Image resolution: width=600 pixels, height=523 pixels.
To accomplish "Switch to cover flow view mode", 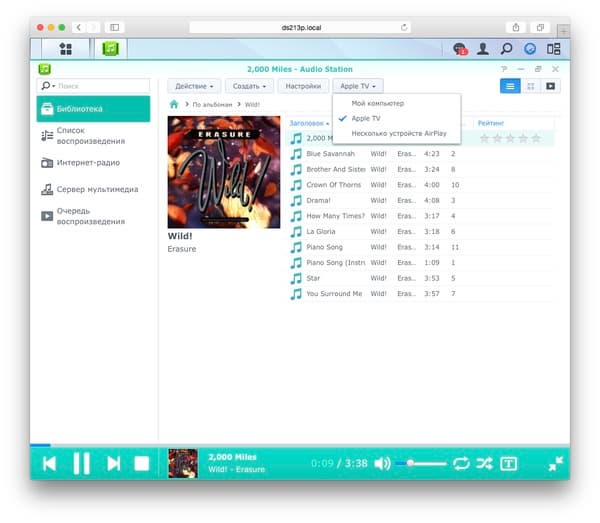I will click(550, 86).
